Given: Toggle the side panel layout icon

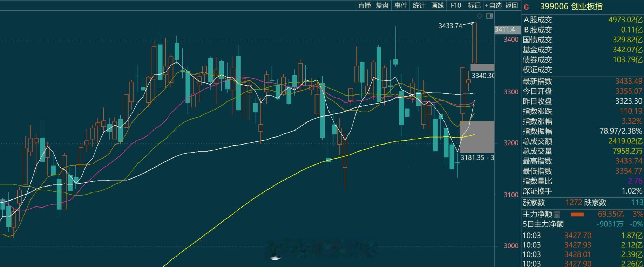Looking at the screenshot, I should pos(489,16).
